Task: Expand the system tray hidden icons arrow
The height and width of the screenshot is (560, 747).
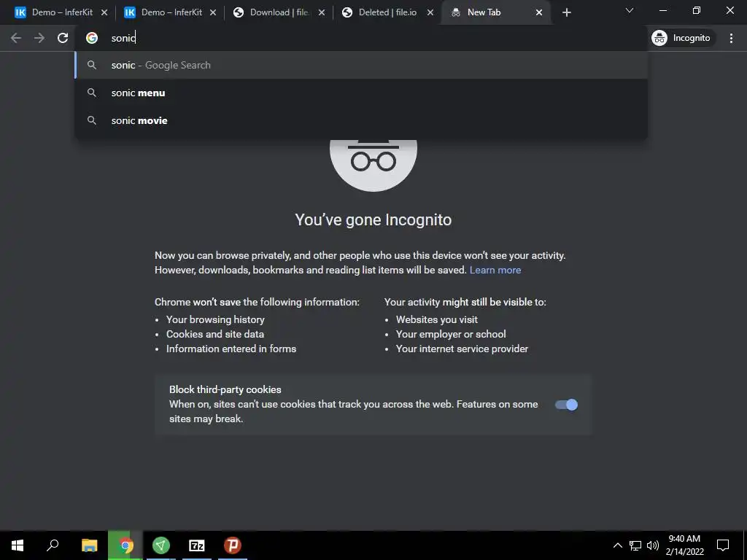Action: (x=617, y=545)
